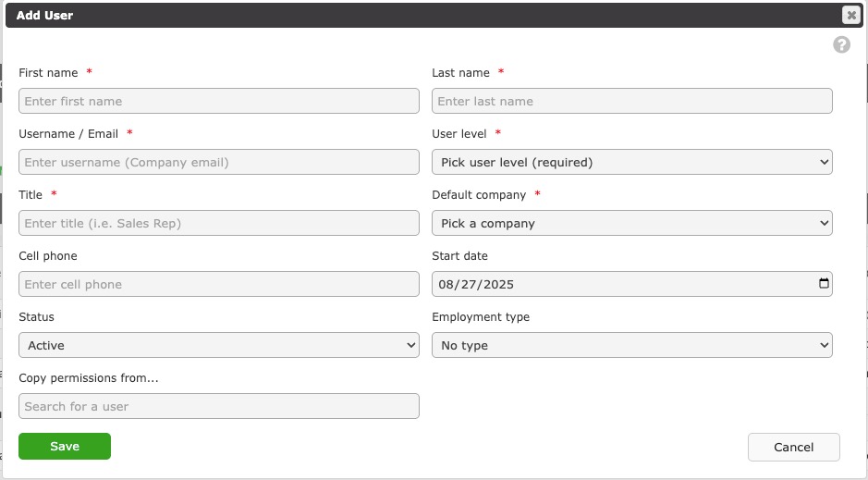Click the Title input field

click(x=219, y=223)
